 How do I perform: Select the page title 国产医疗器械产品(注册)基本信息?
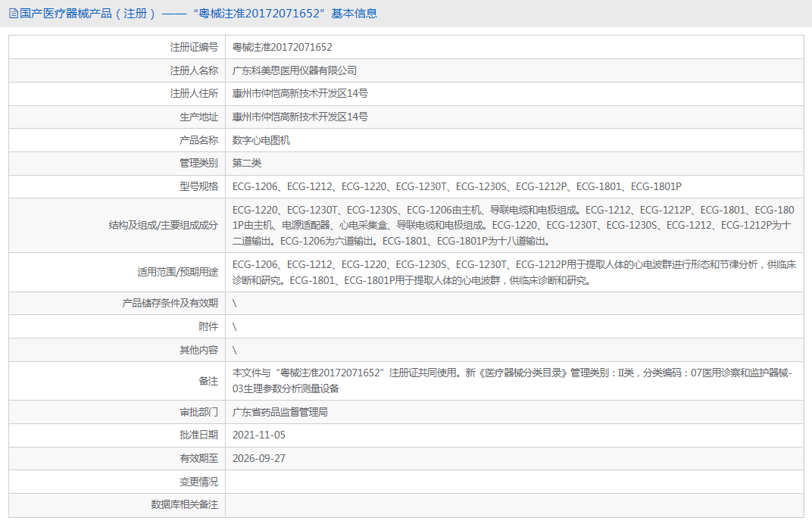(x=198, y=14)
